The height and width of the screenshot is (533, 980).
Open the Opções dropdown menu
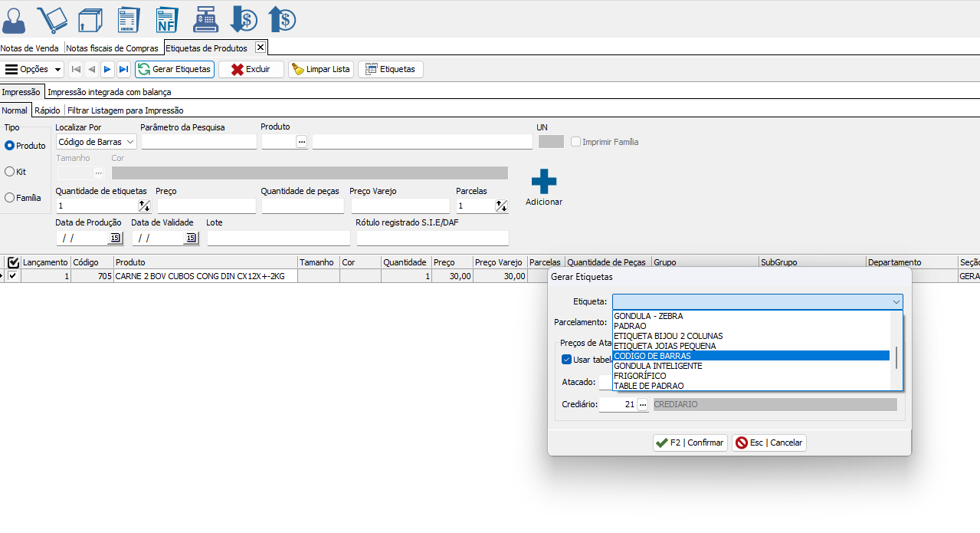point(33,69)
